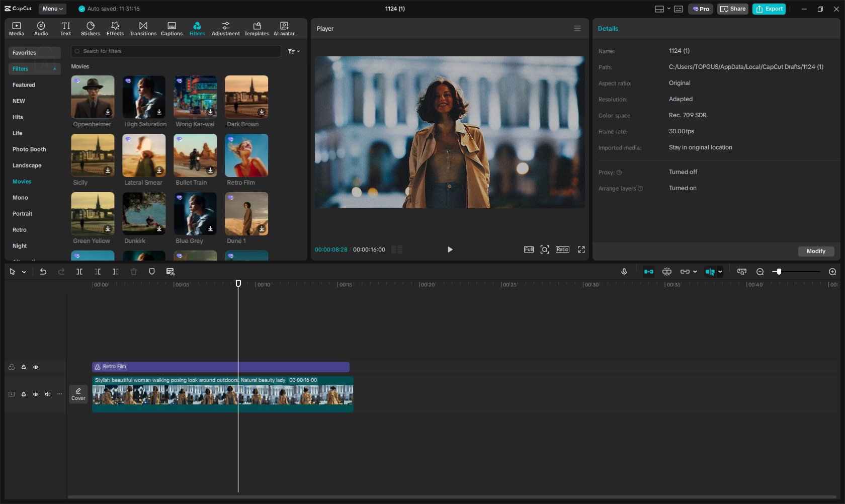The width and height of the screenshot is (845, 504).
Task: Delete right of playhead tool
Action: tap(116, 272)
